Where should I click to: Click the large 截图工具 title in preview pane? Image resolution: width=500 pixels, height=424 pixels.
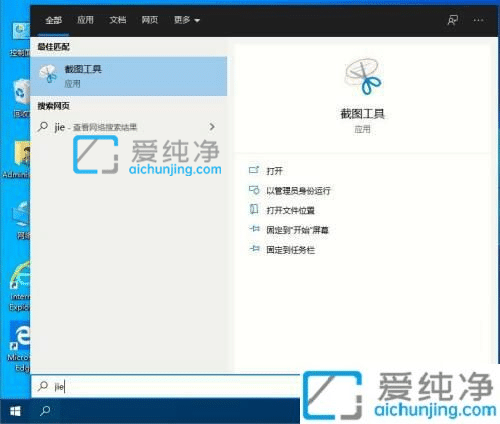pos(362,114)
